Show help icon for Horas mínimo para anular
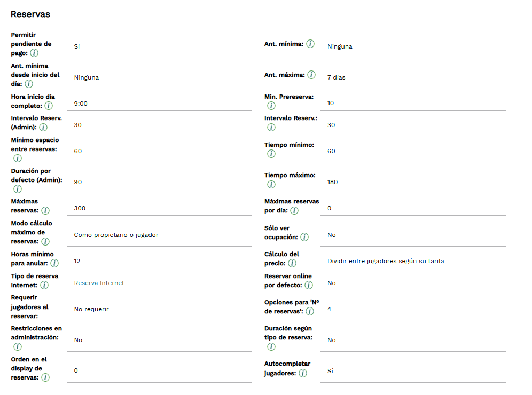532x395 pixels. click(x=54, y=263)
